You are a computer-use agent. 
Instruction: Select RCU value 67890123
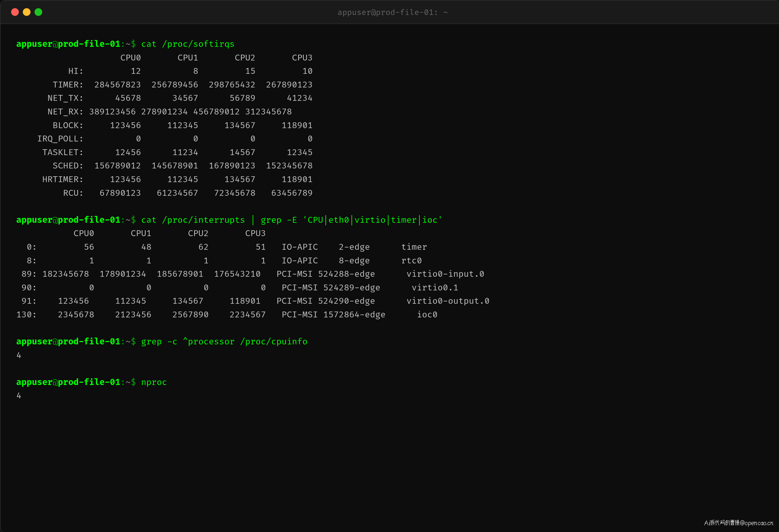point(120,193)
